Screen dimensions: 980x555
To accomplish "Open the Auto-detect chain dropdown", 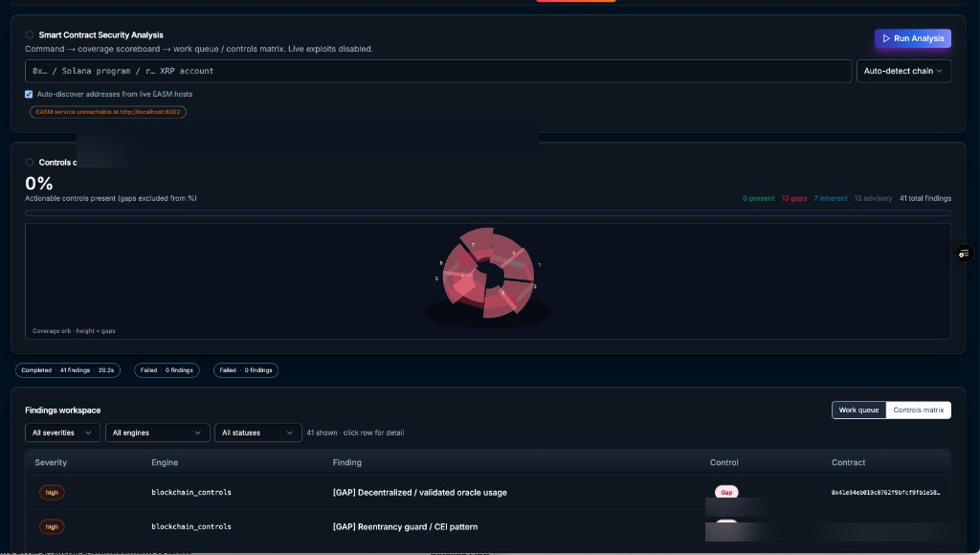I will pos(903,71).
